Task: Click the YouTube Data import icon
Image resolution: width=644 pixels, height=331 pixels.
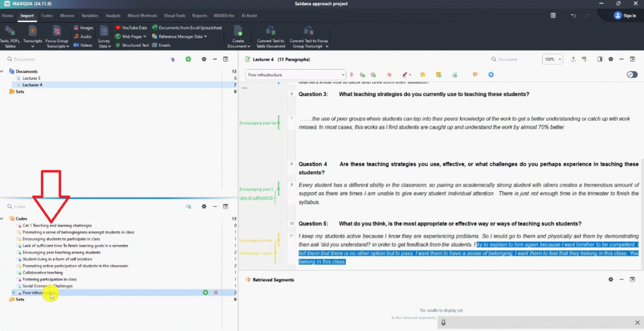Action: 119,28
